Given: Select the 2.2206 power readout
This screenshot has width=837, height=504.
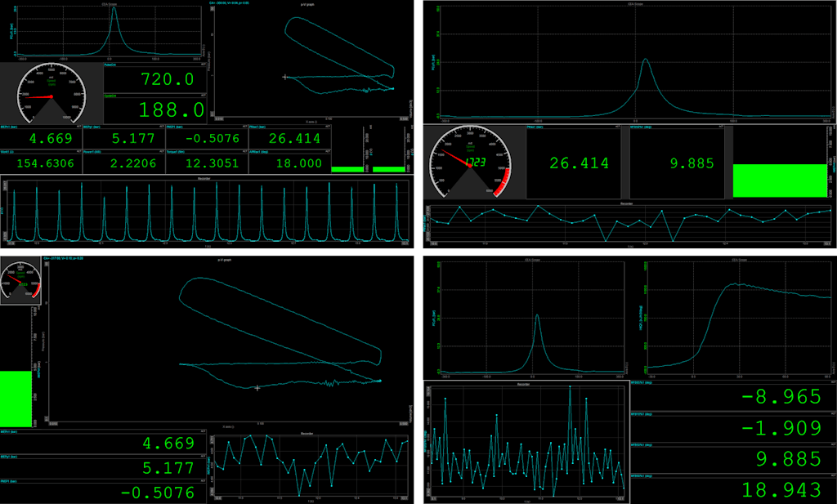Looking at the screenshot, I should click(x=124, y=162).
